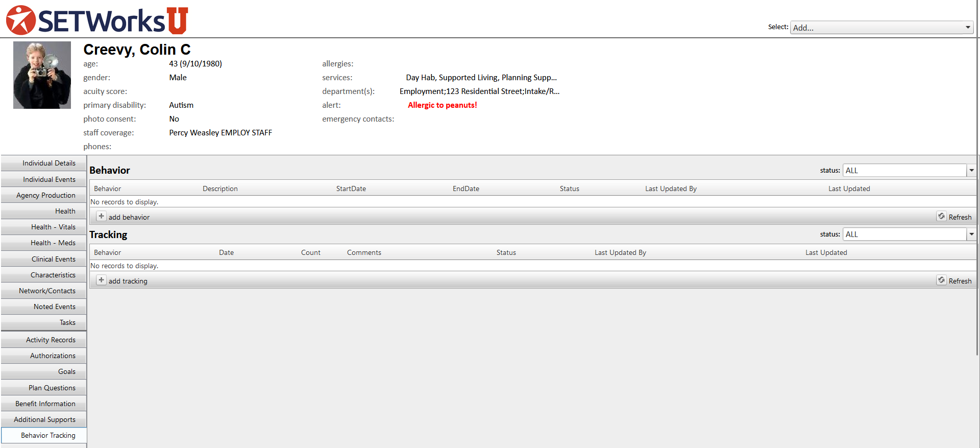
Task: Click the Day Hab services text
Action: (481, 77)
